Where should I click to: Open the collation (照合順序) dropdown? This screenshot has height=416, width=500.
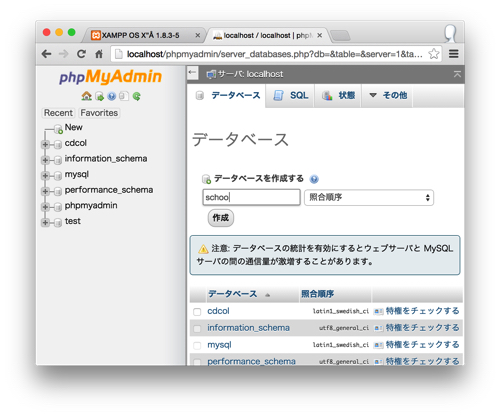369,197
